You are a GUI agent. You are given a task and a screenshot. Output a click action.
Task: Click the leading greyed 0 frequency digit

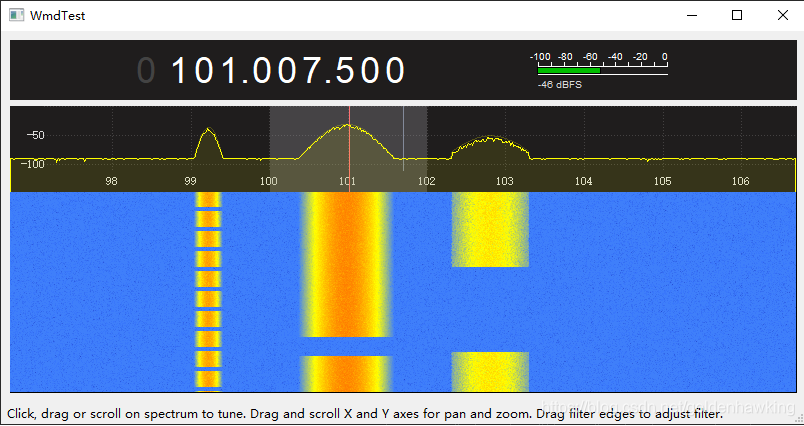[x=146, y=71]
